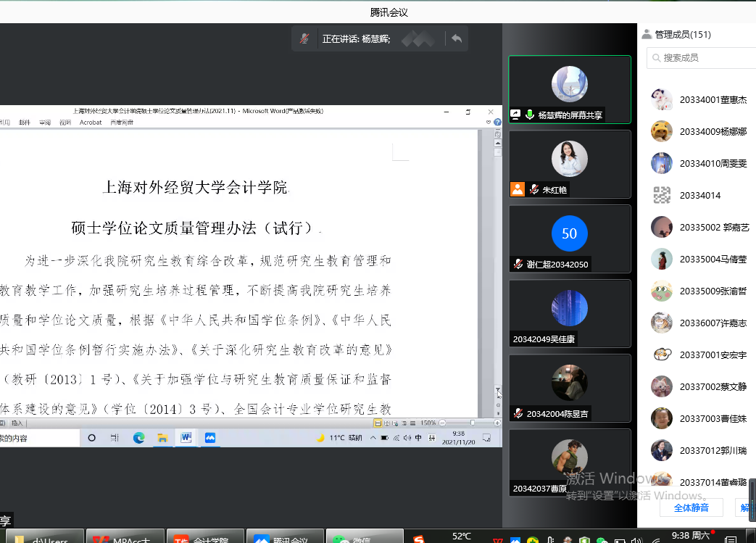Click the Word help question mark icon
This screenshot has height=543, width=756.
point(497,123)
